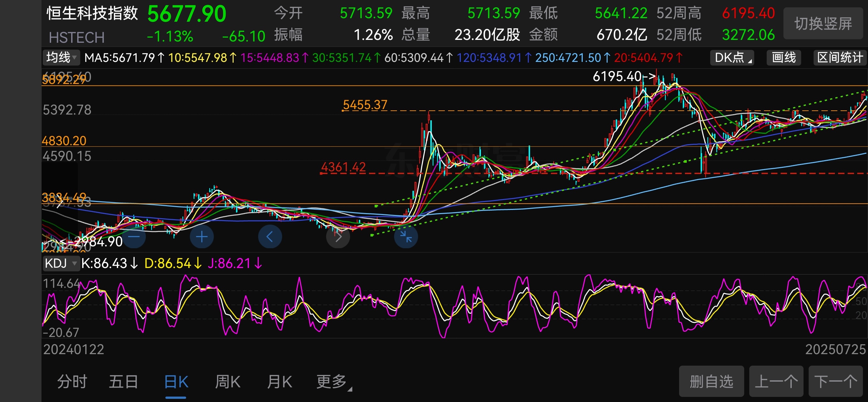
Task: Tap the red 4361.42 support line label
Action: pos(343,167)
